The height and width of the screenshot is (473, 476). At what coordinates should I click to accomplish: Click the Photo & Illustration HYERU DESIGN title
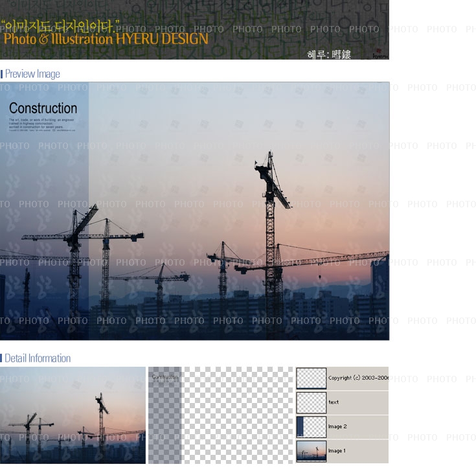[x=106, y=39]
